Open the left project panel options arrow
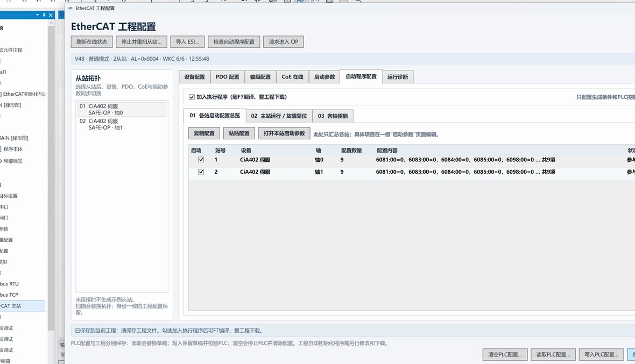The image size is (635, 364). point(37,15)
